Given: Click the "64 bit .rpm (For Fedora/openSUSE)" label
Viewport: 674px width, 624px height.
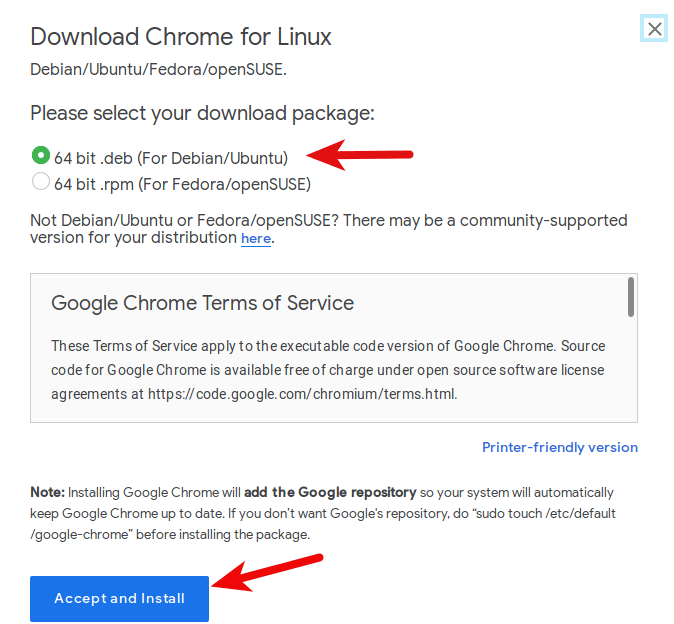Looking at the screenshot, I should click(182, 183).
